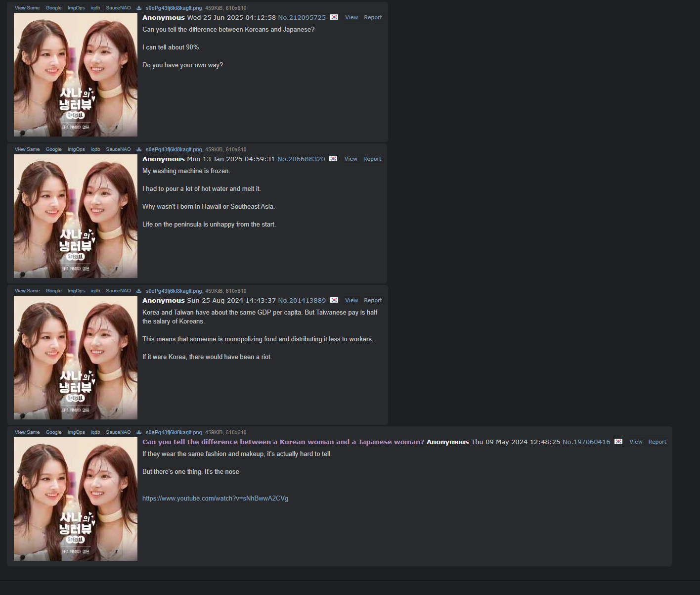Click post number No.206688320
This screenshot has width=700, height=595.
[301, 159]
